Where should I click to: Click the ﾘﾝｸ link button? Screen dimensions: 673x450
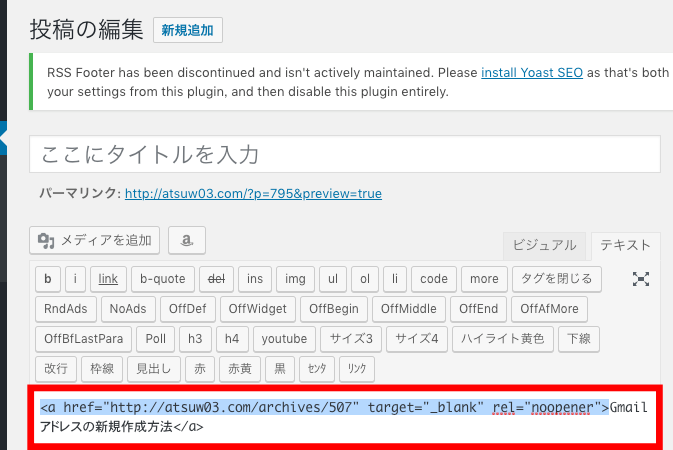tap(357, 369)
